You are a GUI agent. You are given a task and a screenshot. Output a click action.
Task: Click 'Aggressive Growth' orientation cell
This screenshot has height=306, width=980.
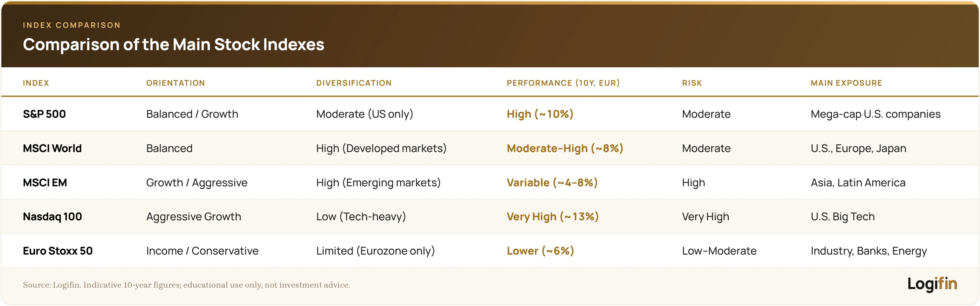194,217
